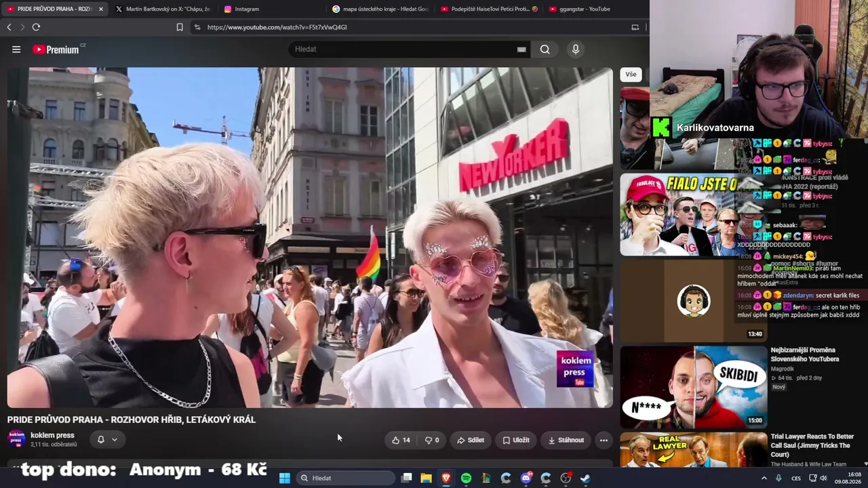Viewport: 868px width, 488px height.
Task: Open the cast icon right of address bar
Action: tap(635, 27)
